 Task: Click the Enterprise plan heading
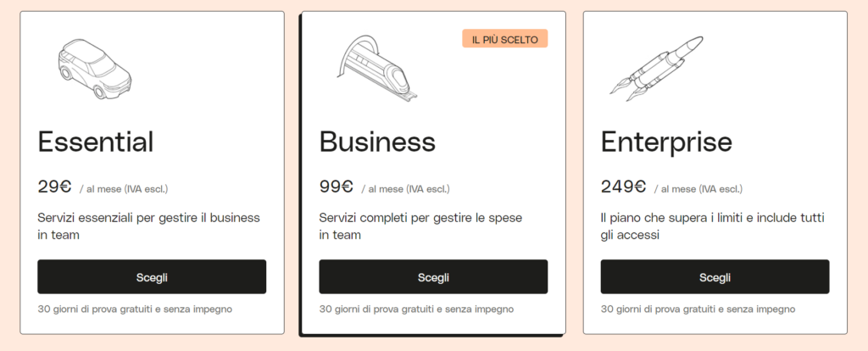pos(666,142)
